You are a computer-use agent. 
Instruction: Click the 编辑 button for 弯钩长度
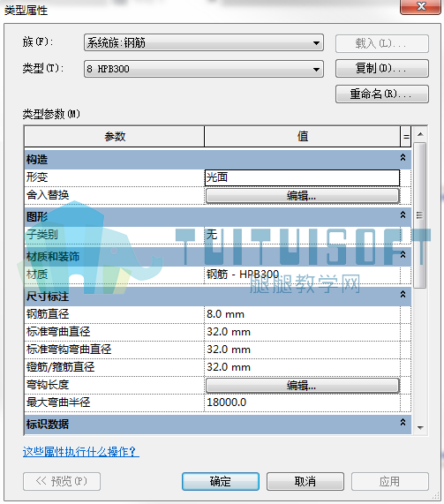pyautogui.click(x=302, y=385)
